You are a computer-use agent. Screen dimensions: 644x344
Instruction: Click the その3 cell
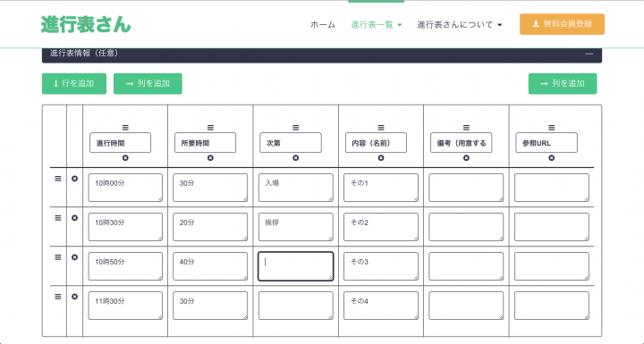(381, 266)
